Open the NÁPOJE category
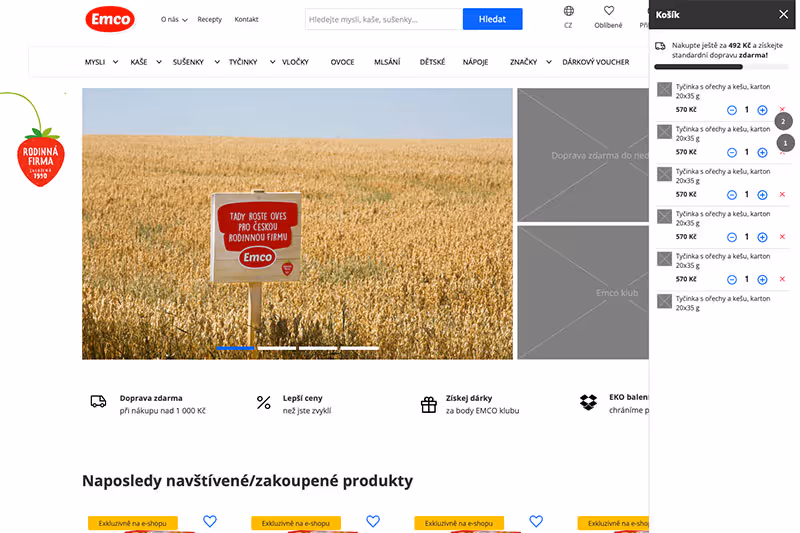 (x=476, y=62)
